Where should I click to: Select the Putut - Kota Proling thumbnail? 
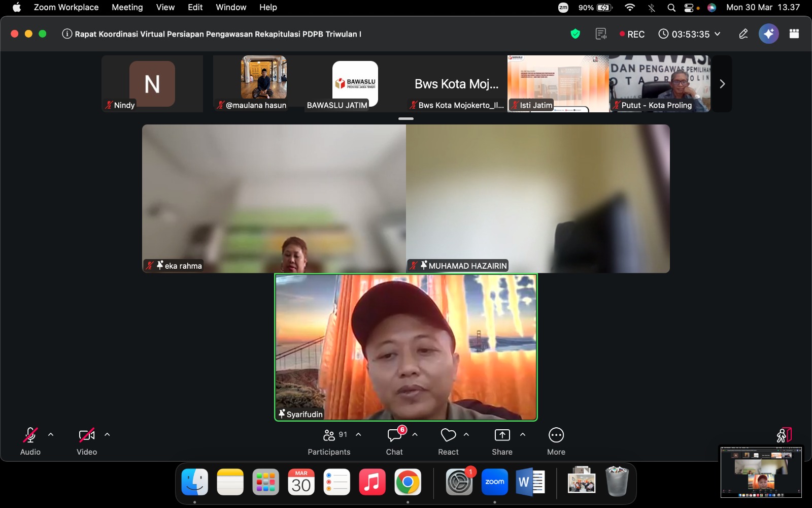point(659,84)
